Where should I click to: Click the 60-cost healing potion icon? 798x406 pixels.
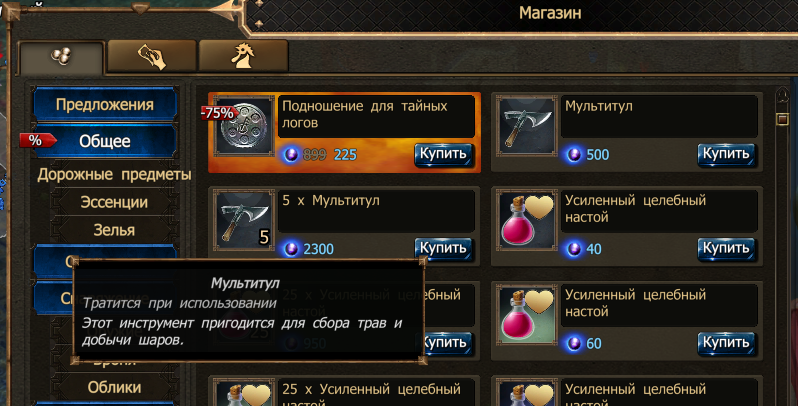(527, 314)
